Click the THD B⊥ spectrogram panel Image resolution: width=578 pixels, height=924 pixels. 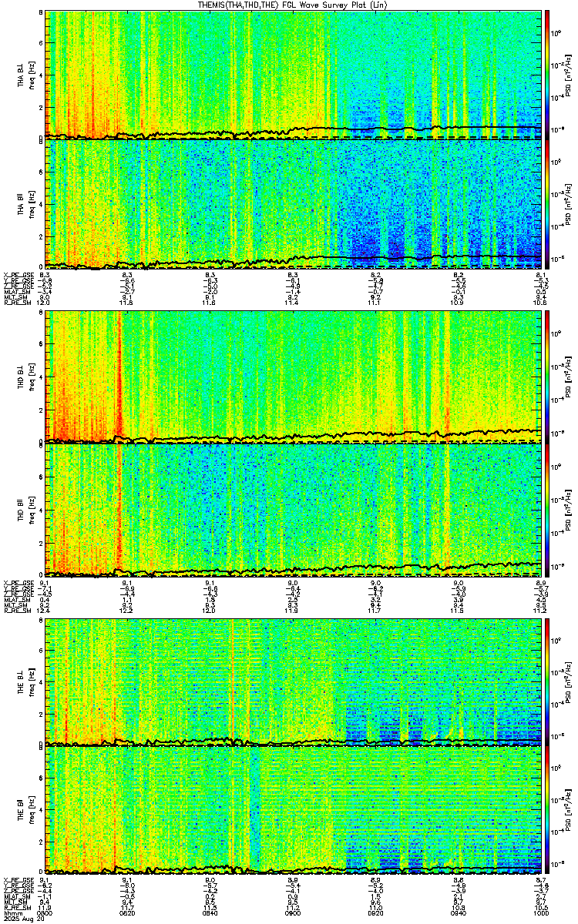[294, 377]
